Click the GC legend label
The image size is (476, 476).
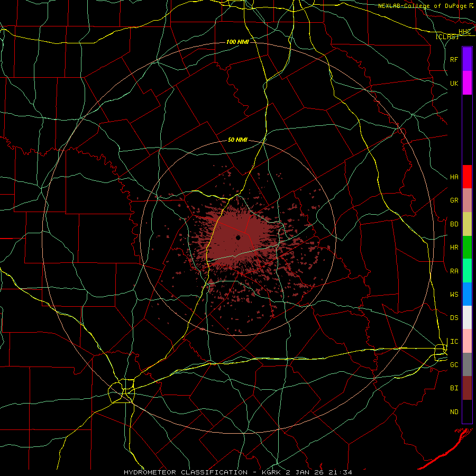tap(454, 365)
